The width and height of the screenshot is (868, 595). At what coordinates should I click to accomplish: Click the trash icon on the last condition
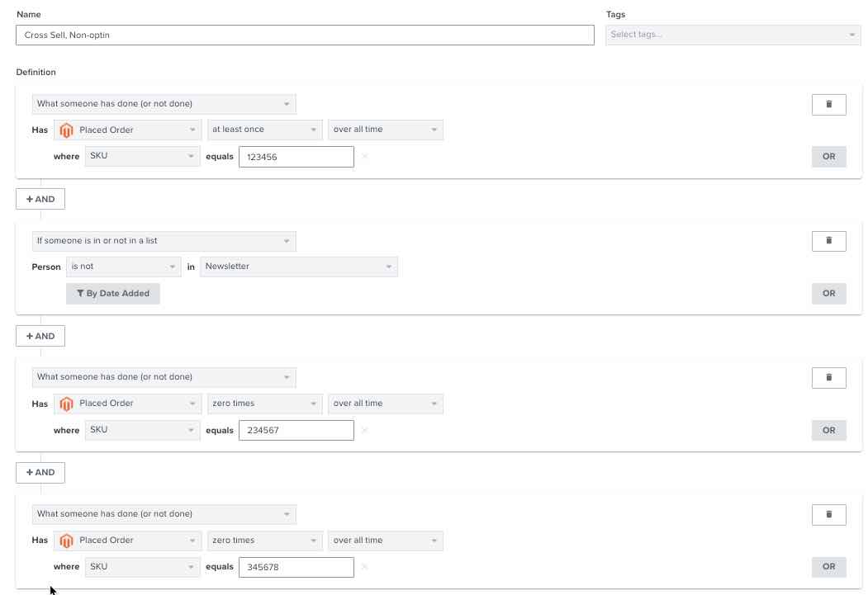pos(828,514)
